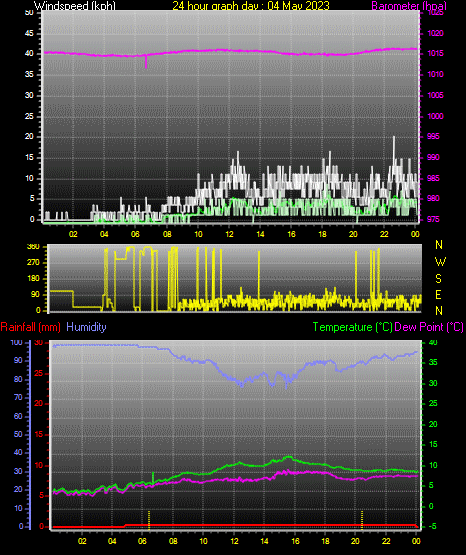Click the 22 hour label under bottom chart
This screenshot has width=466, height=555.
click(x=386, y=541)
